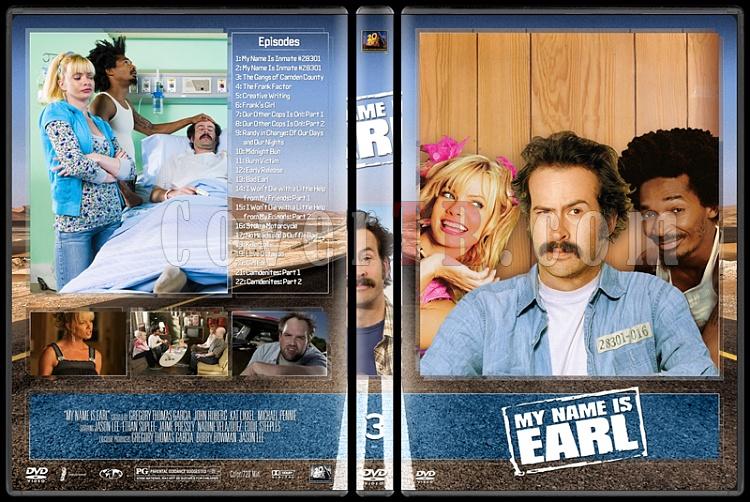Click episode 5: Creative Writing

point(263,96)
